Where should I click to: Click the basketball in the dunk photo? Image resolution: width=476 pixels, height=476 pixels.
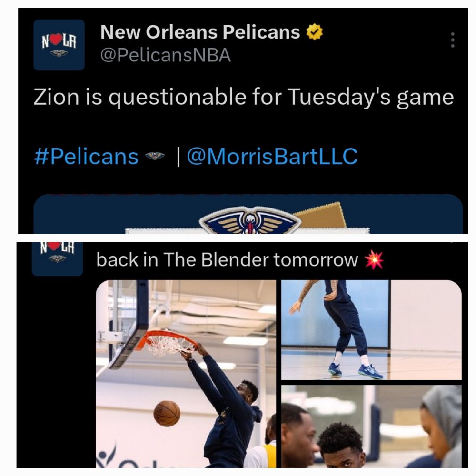167,413
